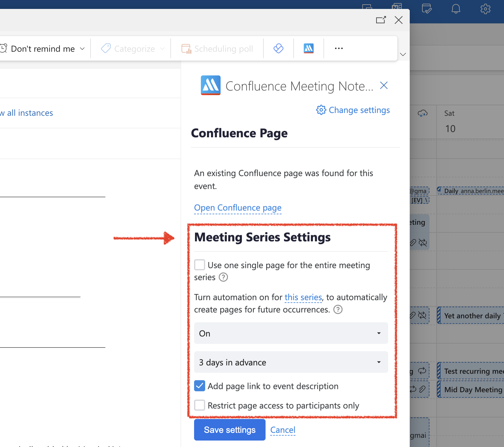
Task: Open the event in a new window
Action: pos(381,20)
